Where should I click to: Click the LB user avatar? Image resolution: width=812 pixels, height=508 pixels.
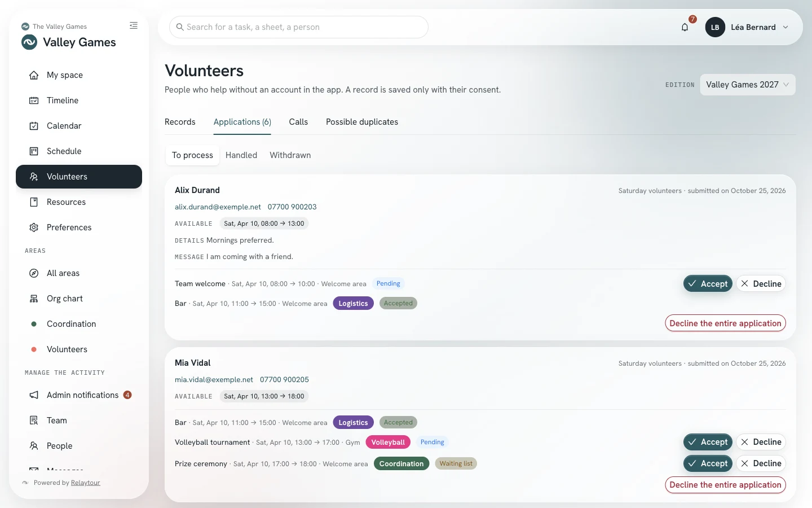pos(715,27)
